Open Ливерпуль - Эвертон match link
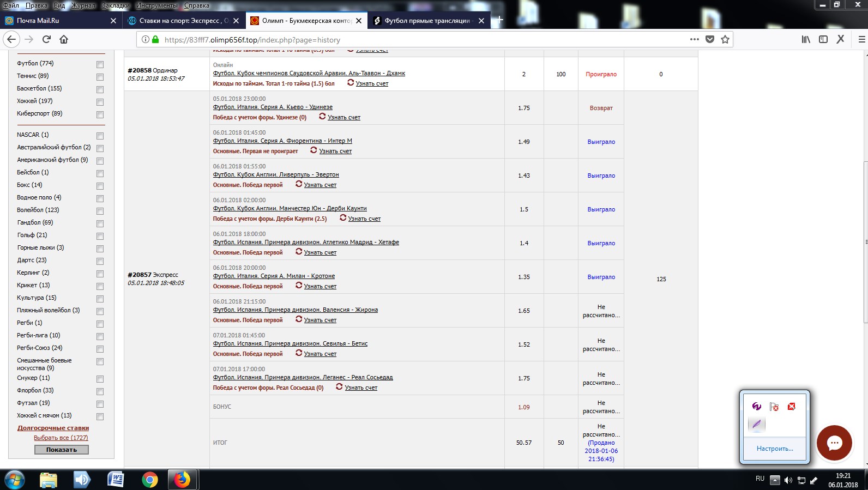Screen dimensions: 868x490 point(276,174)
